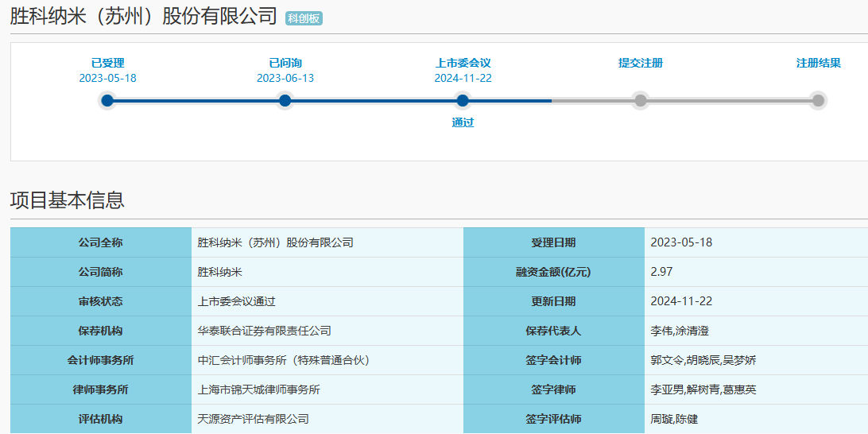The image size is (868, 434).
Task: Click the financing amount value 2.97
Action: tap(661, 272)
